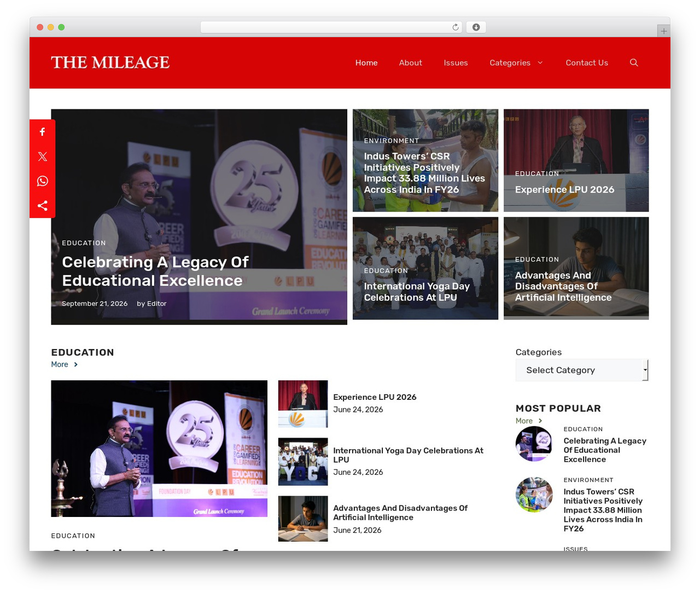Click the large Education section featured image
This screenshot has height=593, width=700.
[159, 449]
